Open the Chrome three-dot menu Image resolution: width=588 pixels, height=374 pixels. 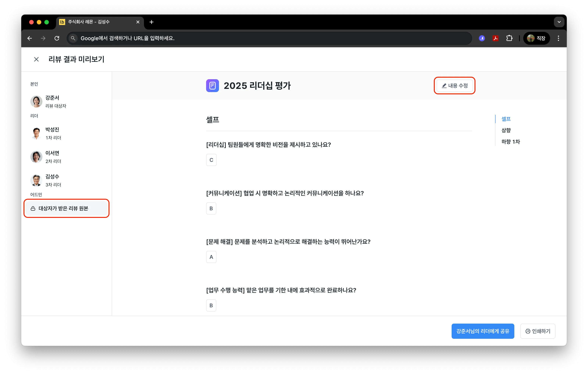click(x=558, y=38)
